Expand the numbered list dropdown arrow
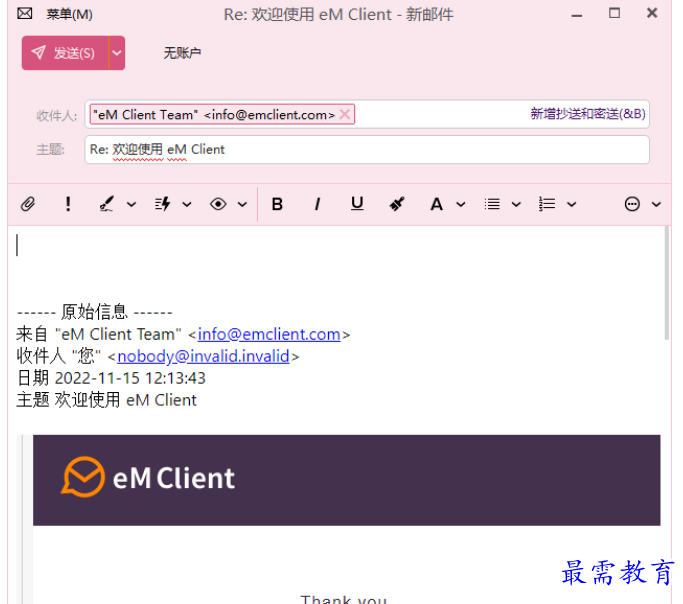Screen dimensions: 683x604 (571, 204)
